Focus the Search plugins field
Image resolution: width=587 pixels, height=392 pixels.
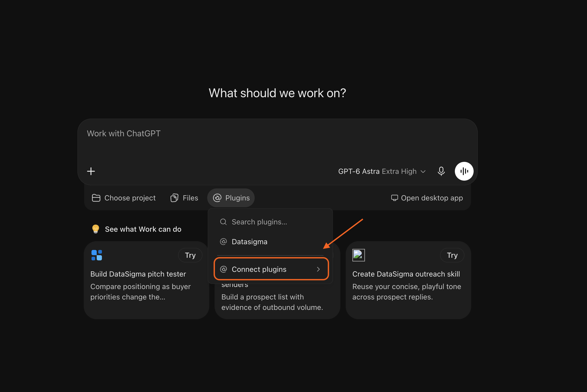click(270, 222)
